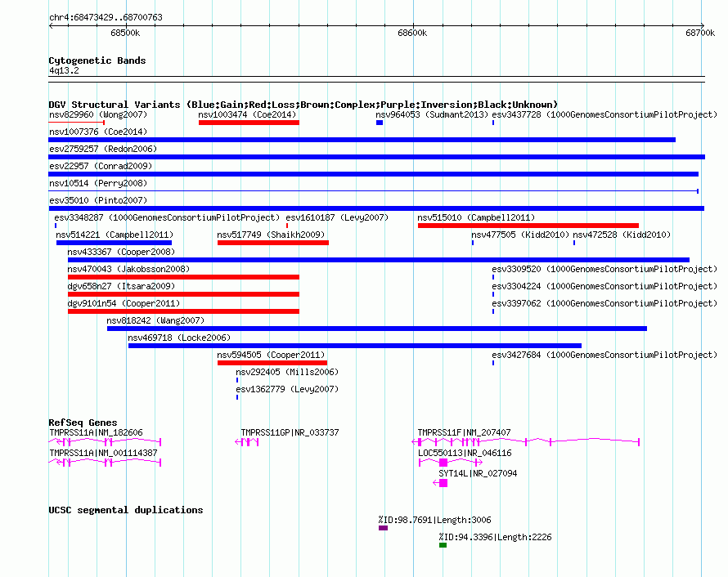
Task: Click the SYT14L NR_027094 gene block
Action: click(x=443, y=483)
